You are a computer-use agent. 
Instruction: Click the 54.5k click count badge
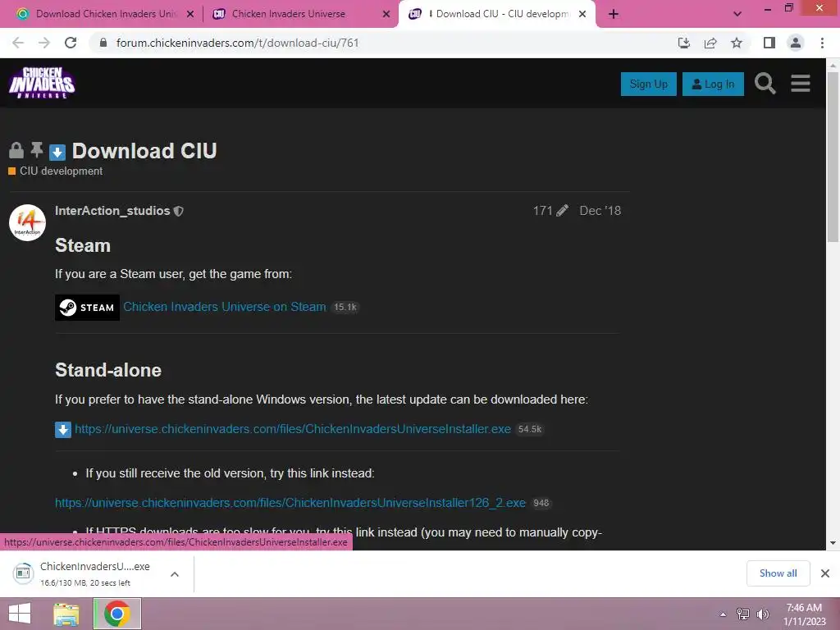[x=530, y=430]
